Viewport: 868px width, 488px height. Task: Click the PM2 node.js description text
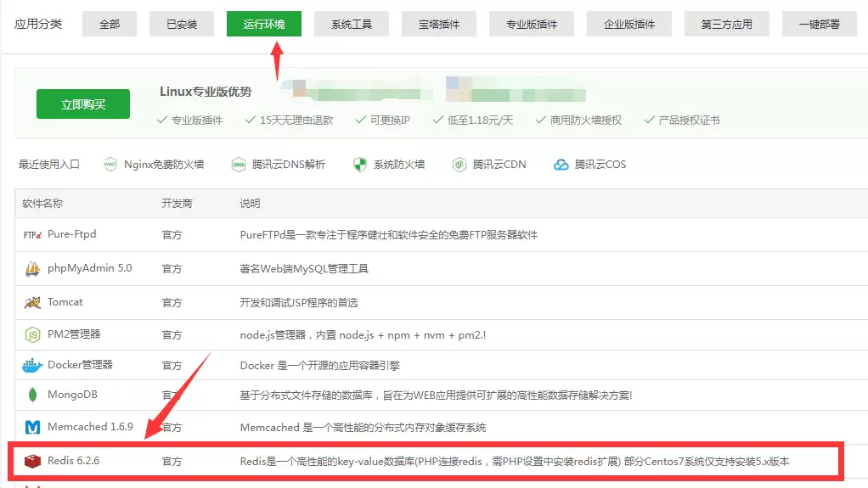coord(364,334)
